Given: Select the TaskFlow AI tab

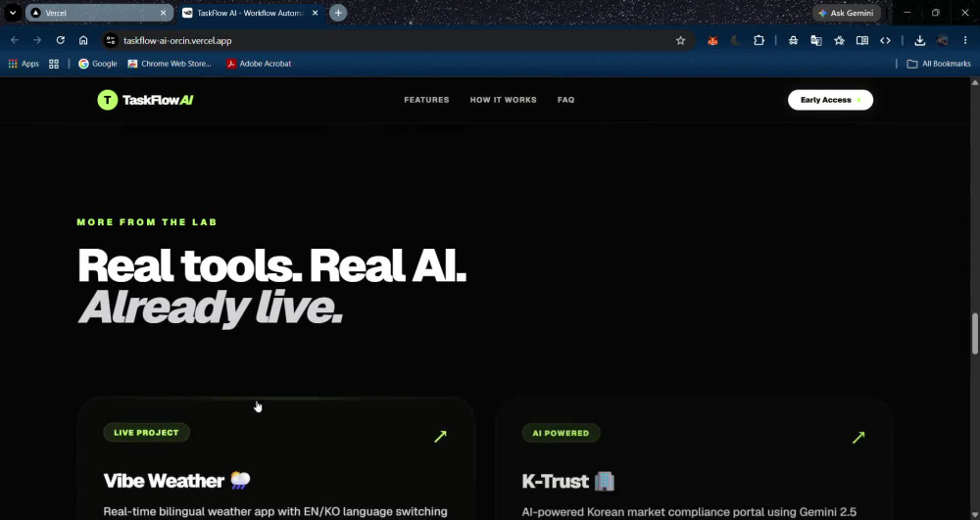Looking at the screenshot, I should point(250,13).
